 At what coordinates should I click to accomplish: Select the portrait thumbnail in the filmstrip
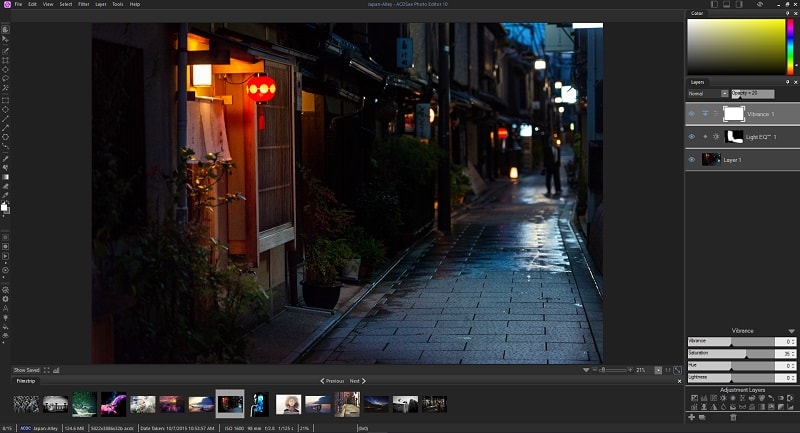click(x=288, y=404)
